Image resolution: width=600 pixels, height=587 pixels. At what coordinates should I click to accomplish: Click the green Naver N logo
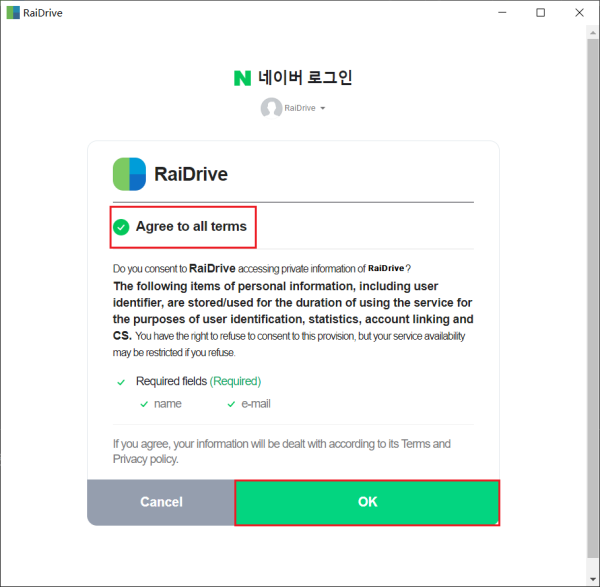[242, 78]
